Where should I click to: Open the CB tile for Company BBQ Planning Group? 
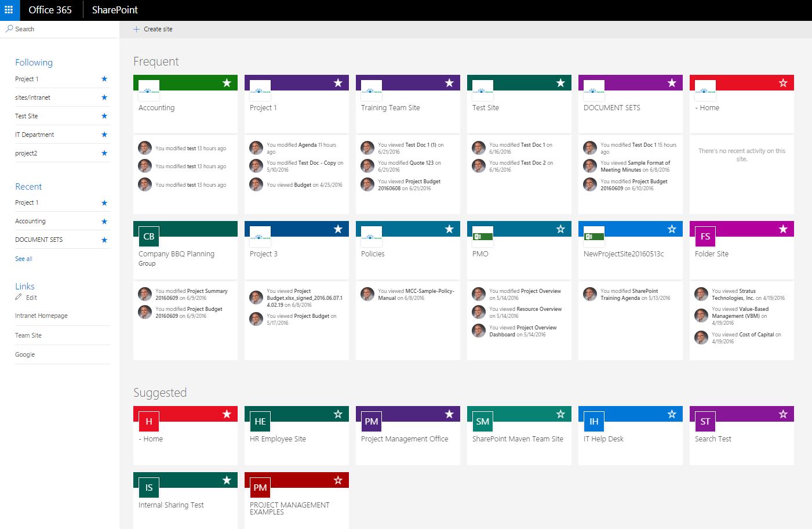click(x=148, y=236)
